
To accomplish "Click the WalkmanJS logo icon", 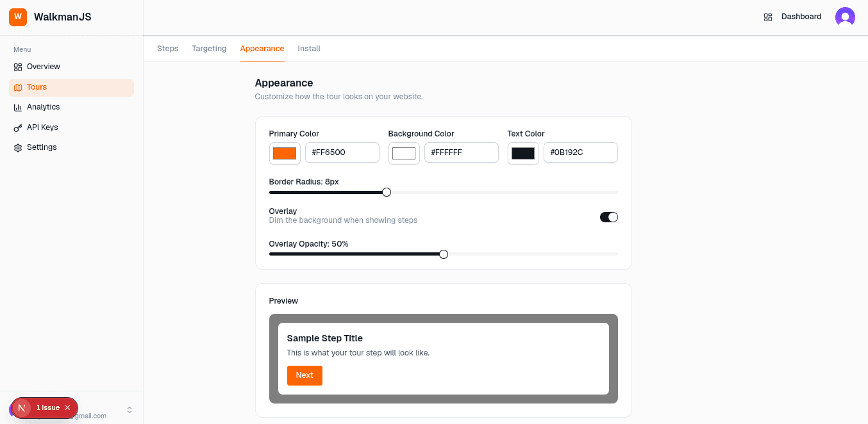I will point(17,17).
